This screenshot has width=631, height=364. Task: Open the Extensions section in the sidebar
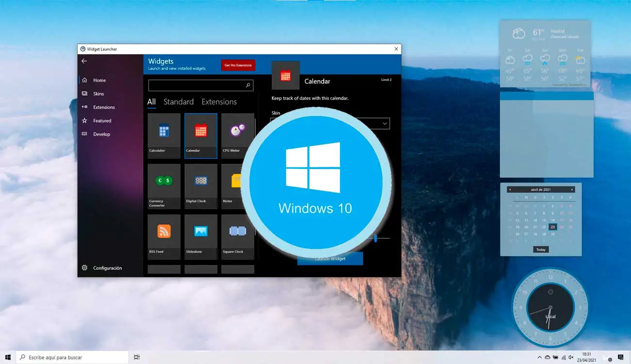click(110, 107)
